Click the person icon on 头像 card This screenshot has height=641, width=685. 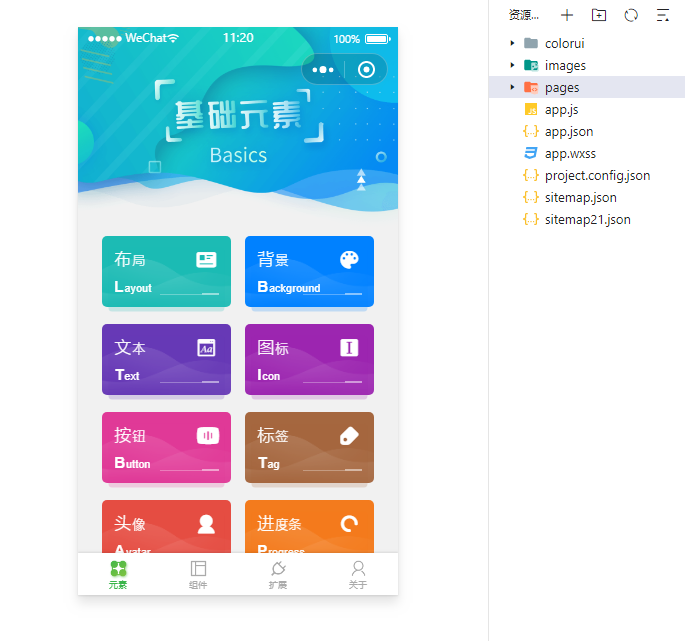(x=206, y=524)
